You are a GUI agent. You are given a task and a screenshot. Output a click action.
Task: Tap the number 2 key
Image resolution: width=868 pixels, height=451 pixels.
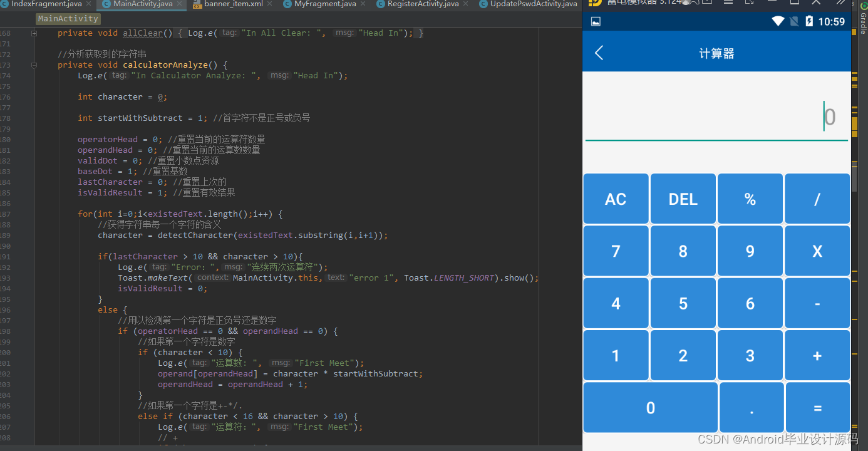tap(683, 355)
